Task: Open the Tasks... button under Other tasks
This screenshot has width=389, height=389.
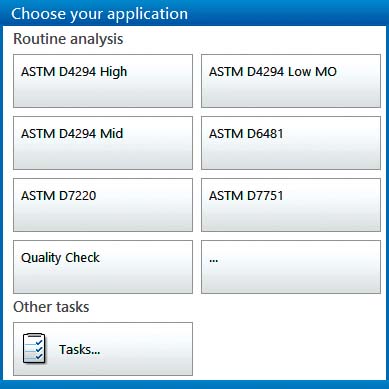Action: tap(103, 349)
